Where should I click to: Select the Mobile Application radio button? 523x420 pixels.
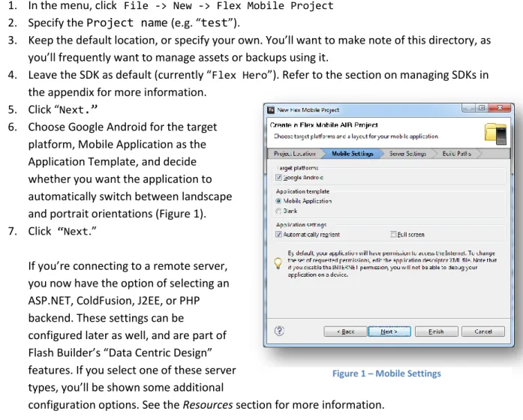point(278,201)
